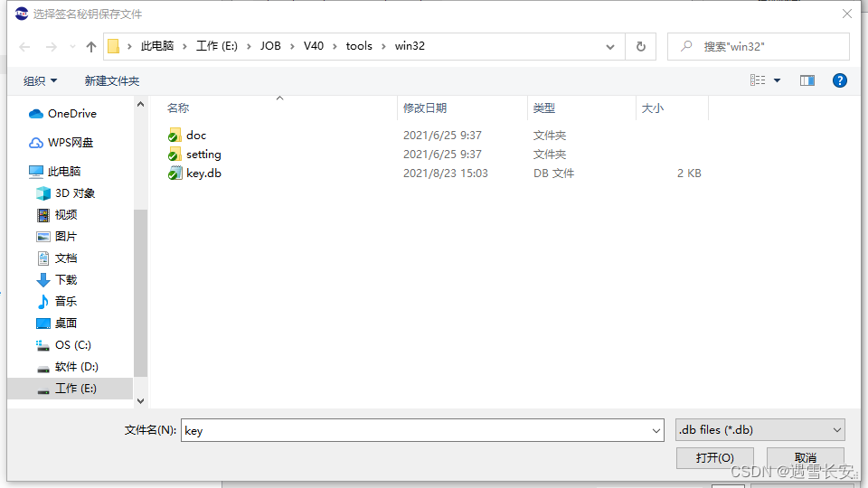Open help with question mark icon
The width and height of the screenshot is (868, 488).
[x=840, y=80]
